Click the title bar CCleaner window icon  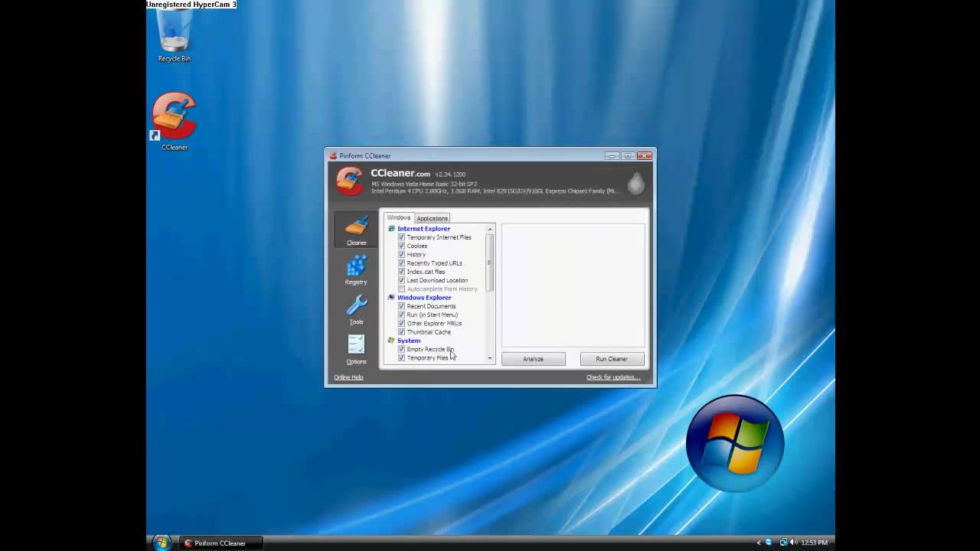coord(333,156)
